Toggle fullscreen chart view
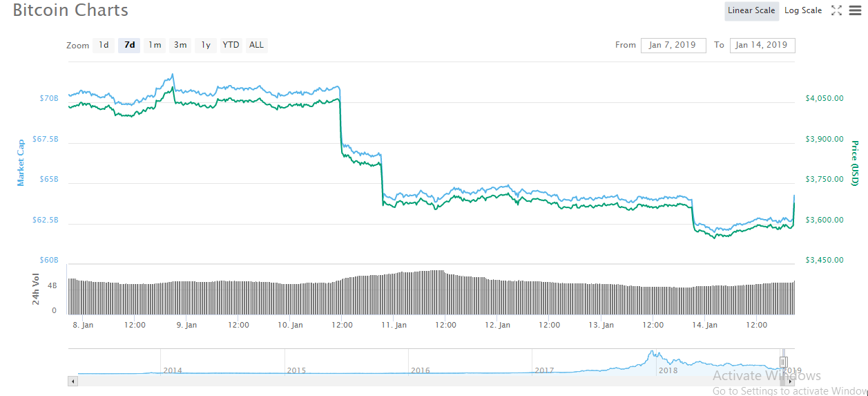Screen dimensions: 868x396 pos(836,10)
